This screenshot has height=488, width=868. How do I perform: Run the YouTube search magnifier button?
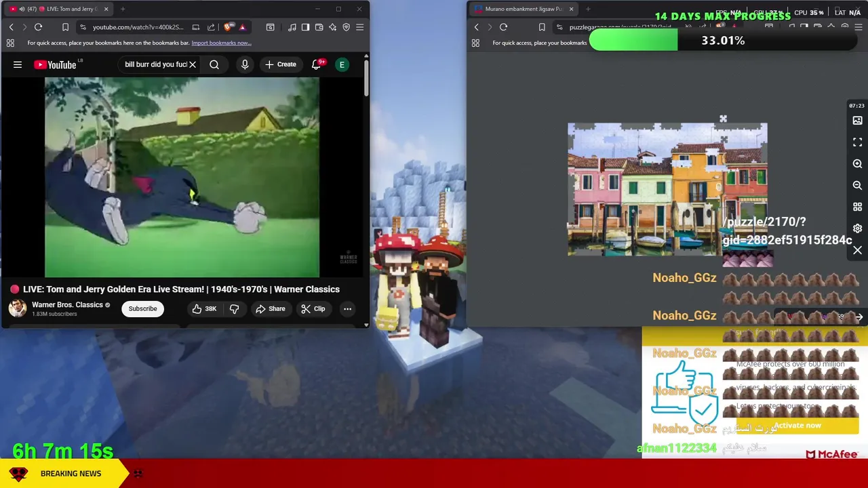point(214,64)
